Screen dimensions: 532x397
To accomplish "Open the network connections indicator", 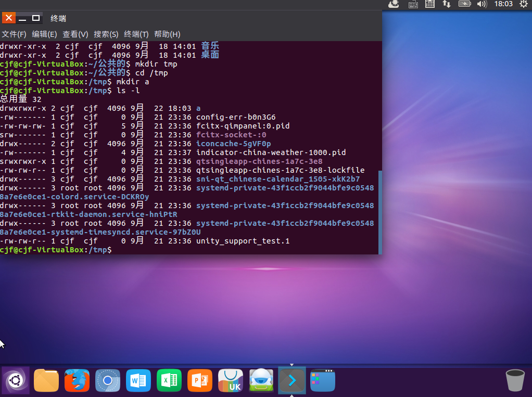I will pos(447,4).
